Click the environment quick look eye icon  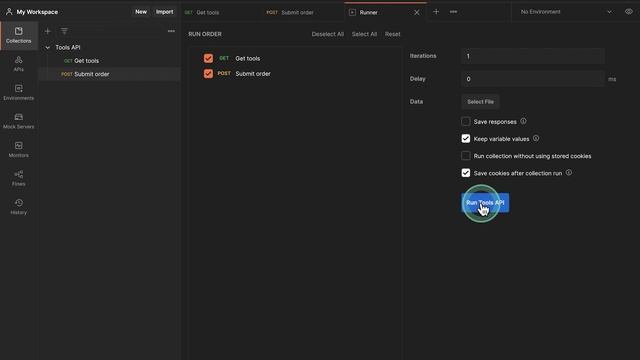(629, 12)
